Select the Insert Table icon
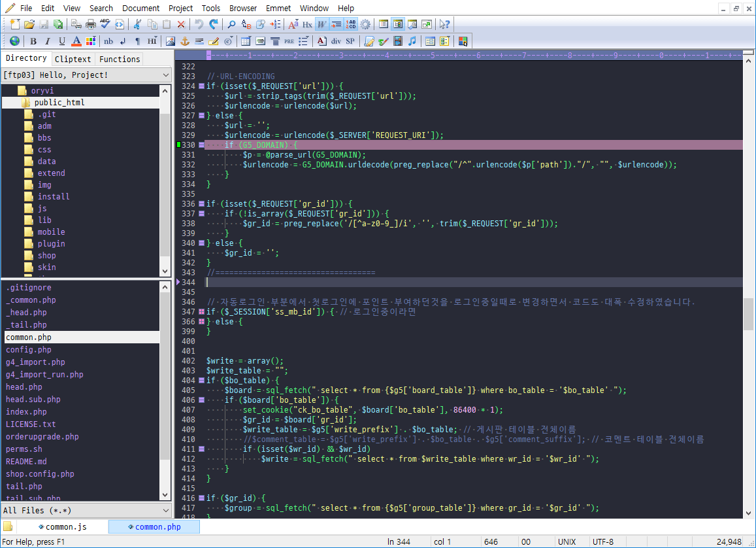This screenshot has height=548, width=756. [246, 41]
